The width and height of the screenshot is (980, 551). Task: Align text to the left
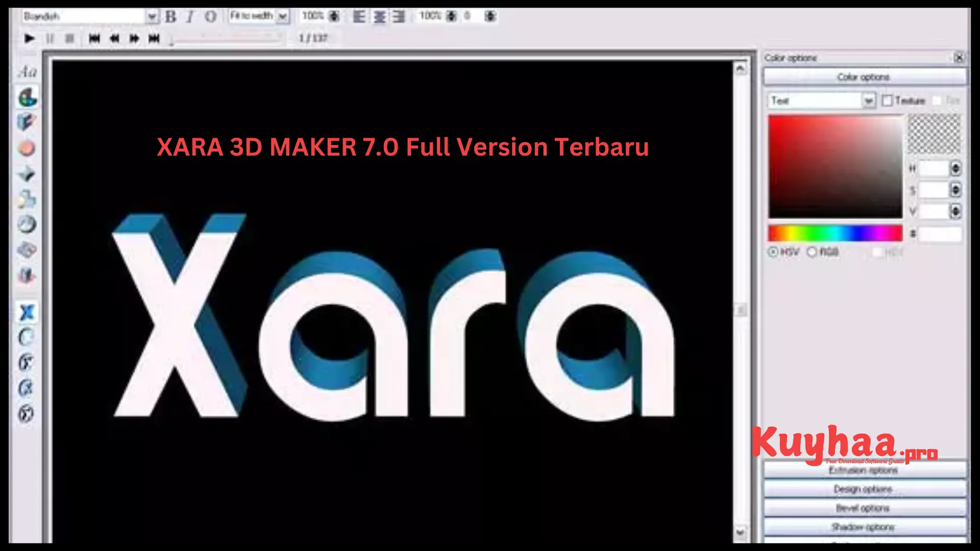[359, 16]
